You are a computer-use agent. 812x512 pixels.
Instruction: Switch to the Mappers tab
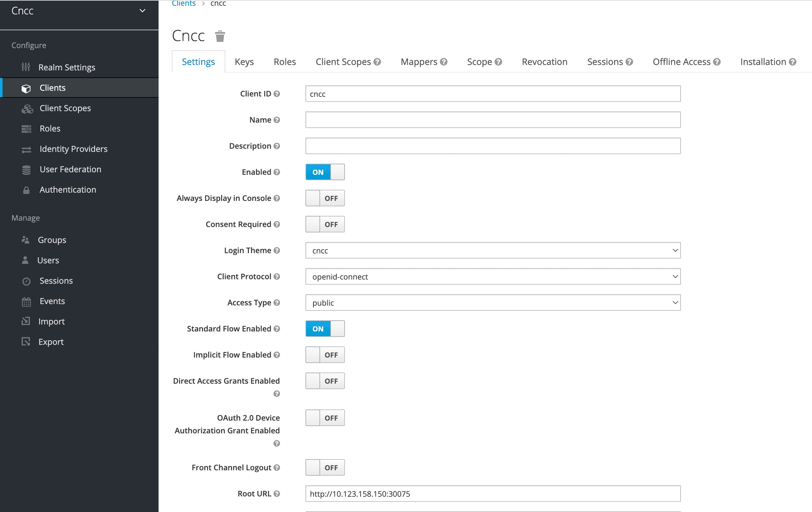[x=419, y=62]
